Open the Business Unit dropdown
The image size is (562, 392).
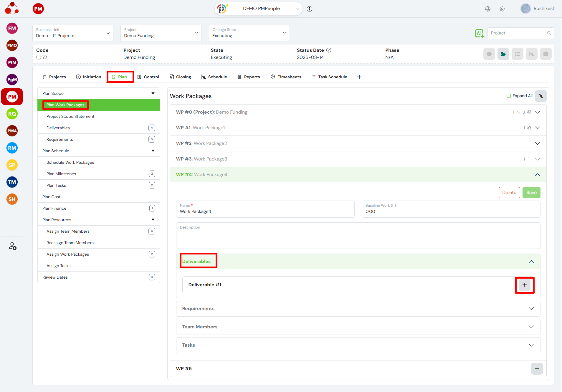73,33
